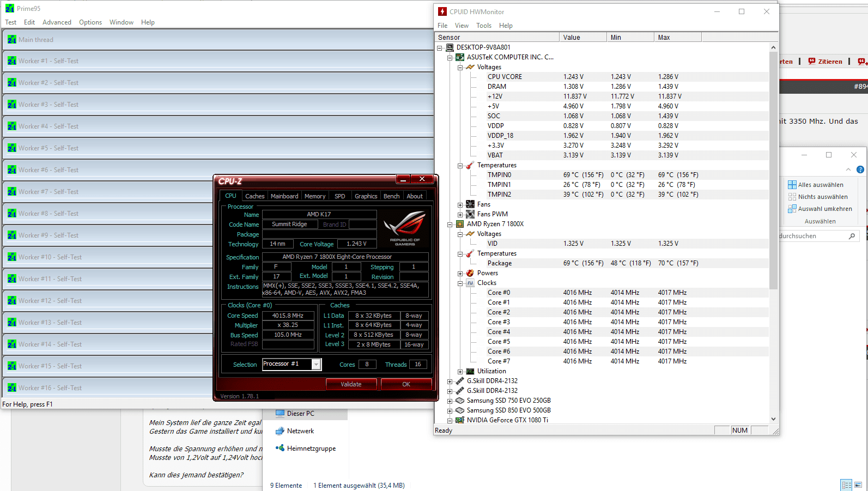Screen dimensions: 868x491
Task: Click the Fans node icon
Action: (x=470, y=204)
